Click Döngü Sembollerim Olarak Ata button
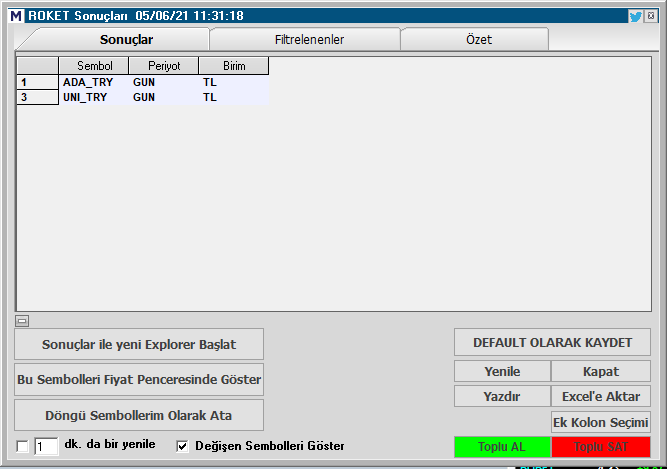 [x=139, y=415]
